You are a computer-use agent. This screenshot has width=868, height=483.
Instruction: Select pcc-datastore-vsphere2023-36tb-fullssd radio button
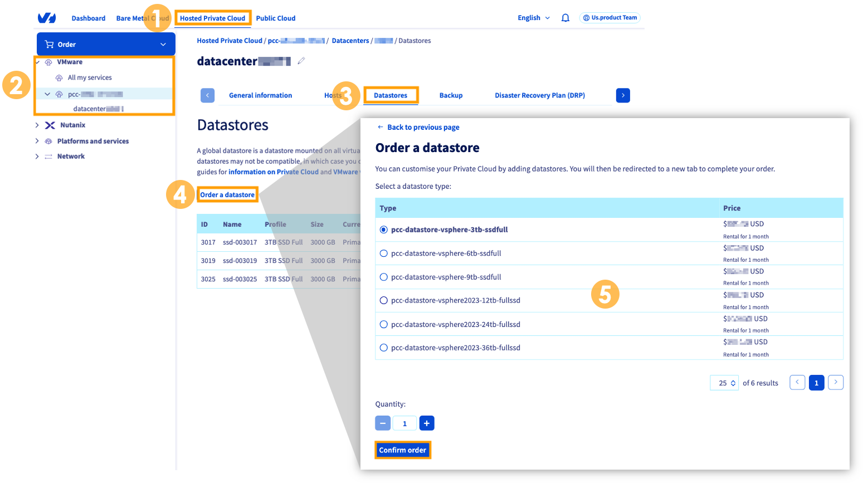384,348
